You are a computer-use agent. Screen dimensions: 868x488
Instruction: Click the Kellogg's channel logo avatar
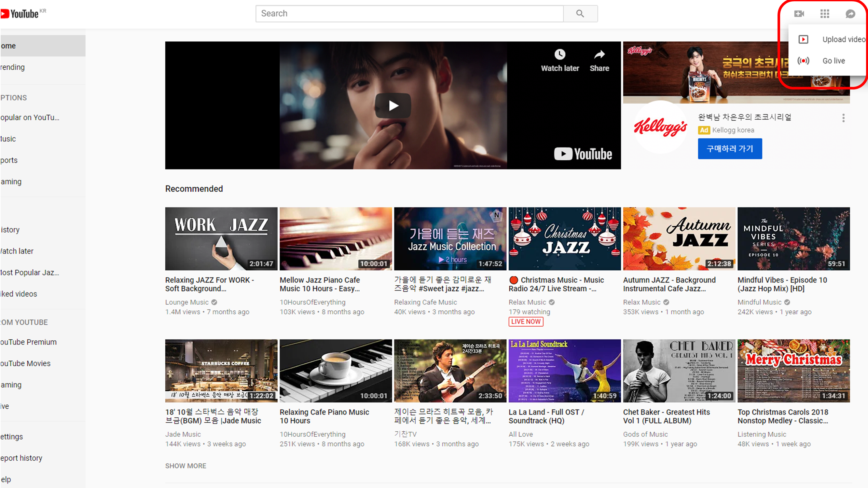(660, 127)
